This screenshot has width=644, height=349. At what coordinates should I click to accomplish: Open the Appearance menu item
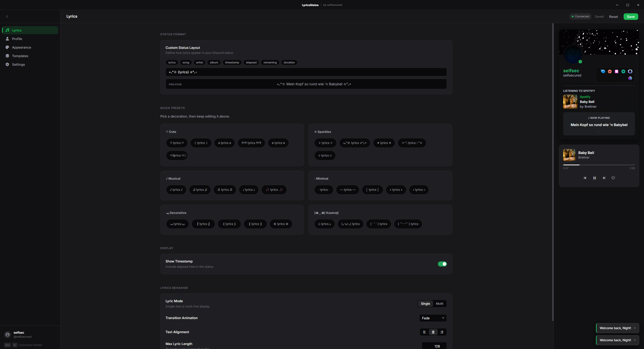(30, 47)
